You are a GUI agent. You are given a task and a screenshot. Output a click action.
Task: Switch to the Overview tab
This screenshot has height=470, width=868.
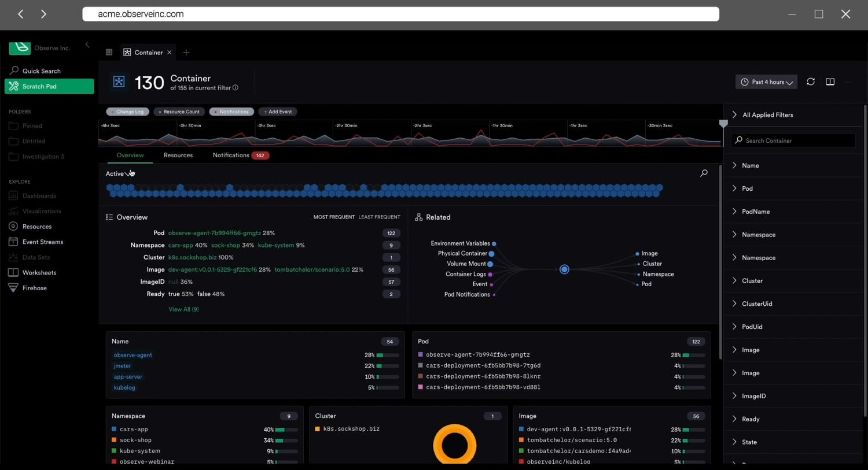click(x=130, y=155)
